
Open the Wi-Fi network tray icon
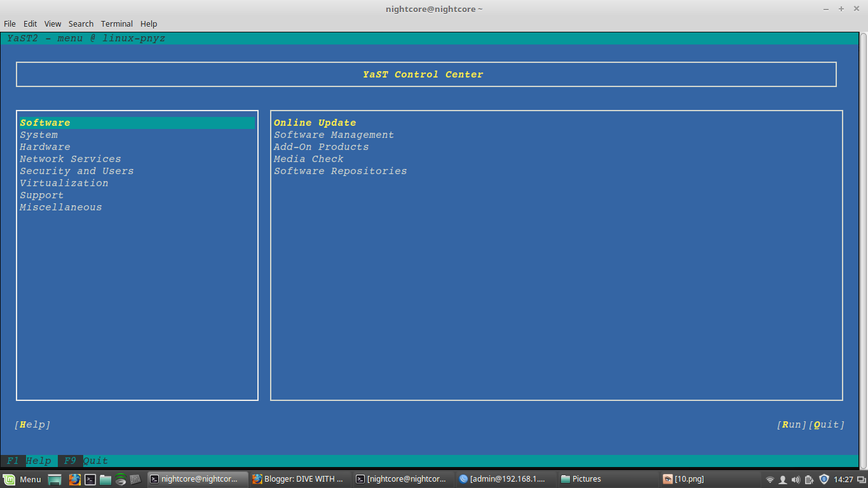click(770, 480)
